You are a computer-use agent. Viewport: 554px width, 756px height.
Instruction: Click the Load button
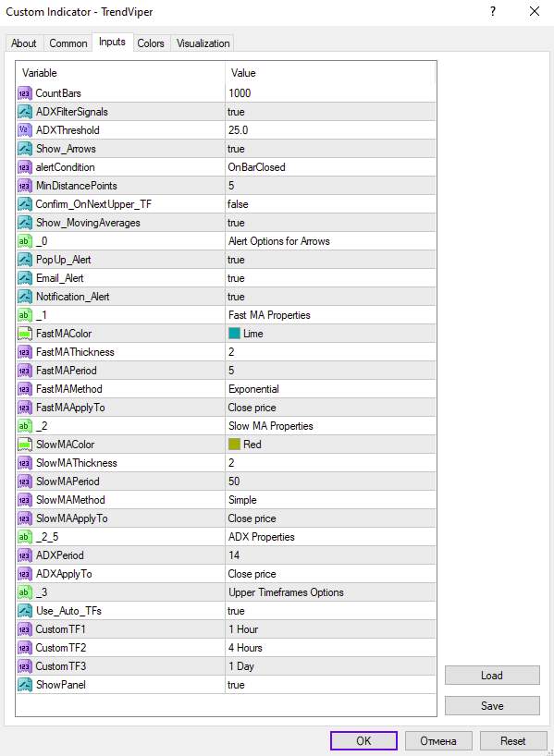point(492,675)
